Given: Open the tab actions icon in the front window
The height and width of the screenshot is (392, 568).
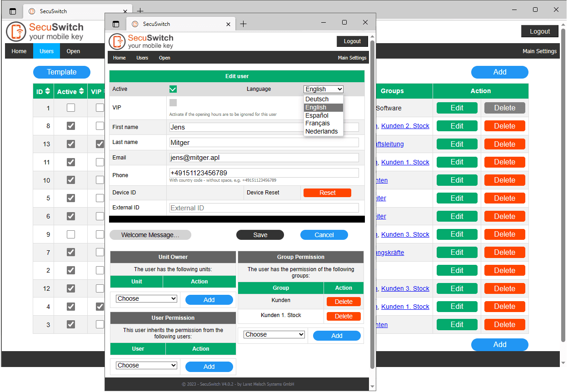Looking at the screenshot, I should [116, 24].
